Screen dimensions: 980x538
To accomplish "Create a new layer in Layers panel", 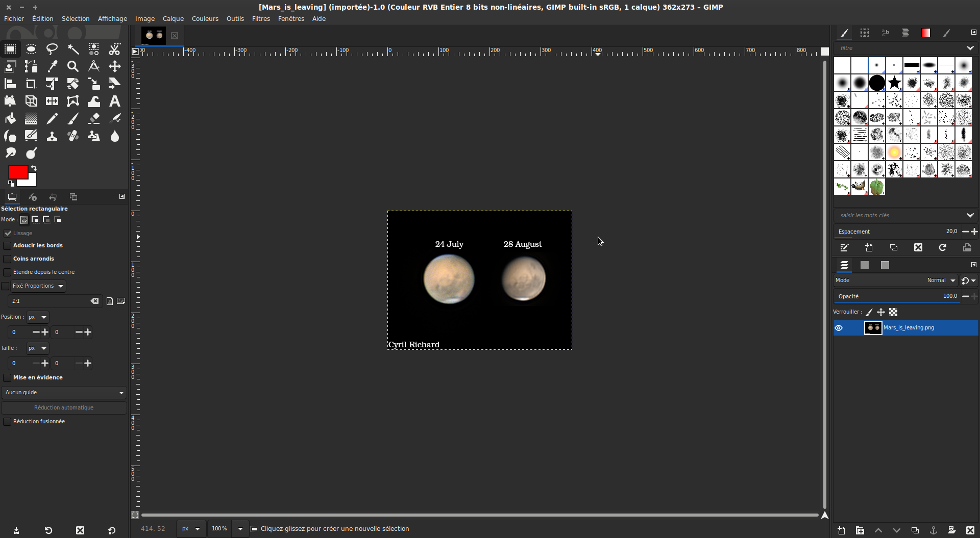I will coord(841,530).
